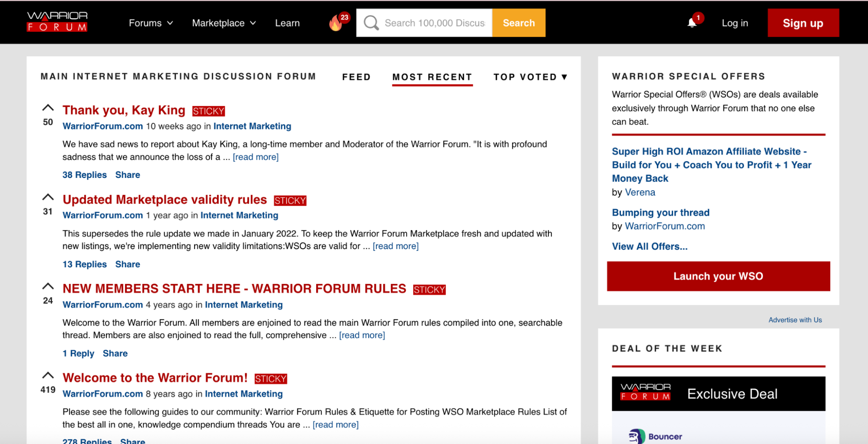Switch to the Feed tab
The height and width of the screenshot is (444, 868).
(356, 77)
